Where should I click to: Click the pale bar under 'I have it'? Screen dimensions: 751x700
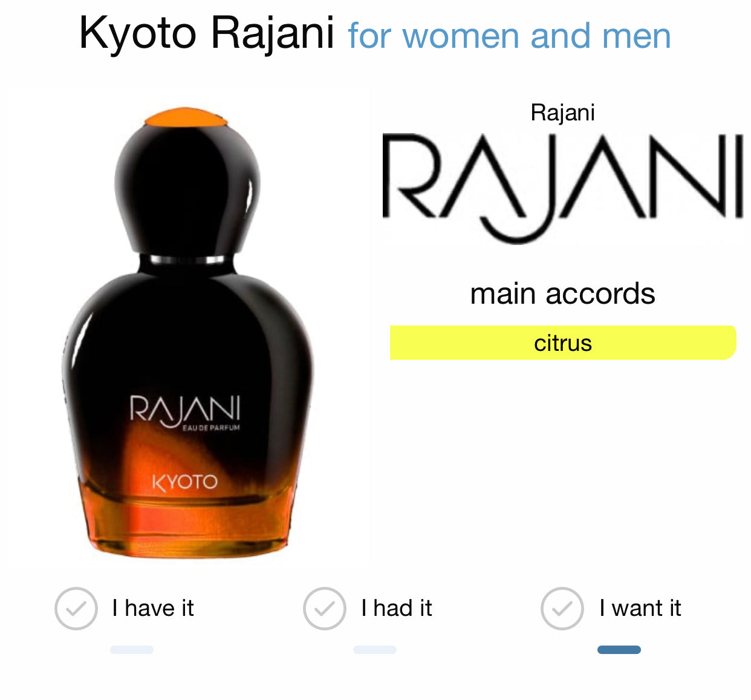tap(132, 650)
